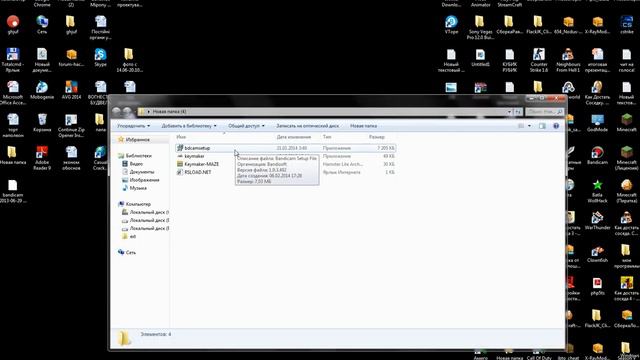Select the Корзина recycle bin icon

click(x=42, y=122)
